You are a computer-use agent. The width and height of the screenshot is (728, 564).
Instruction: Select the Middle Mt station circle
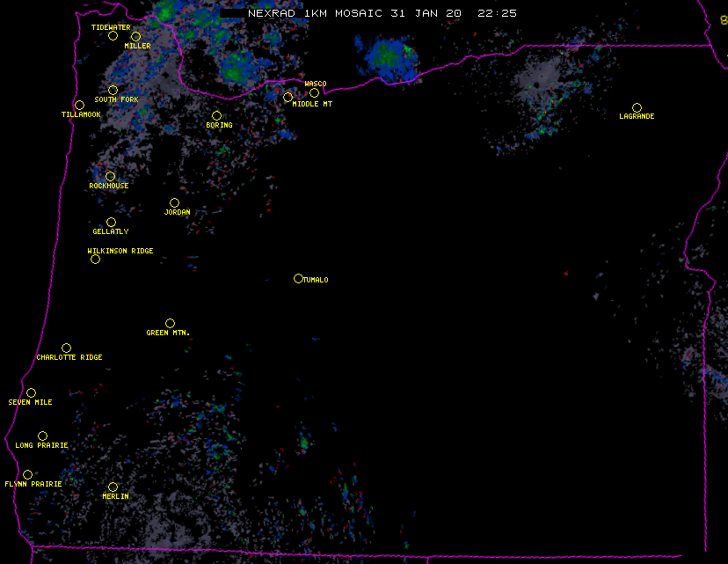pos(288,97)
